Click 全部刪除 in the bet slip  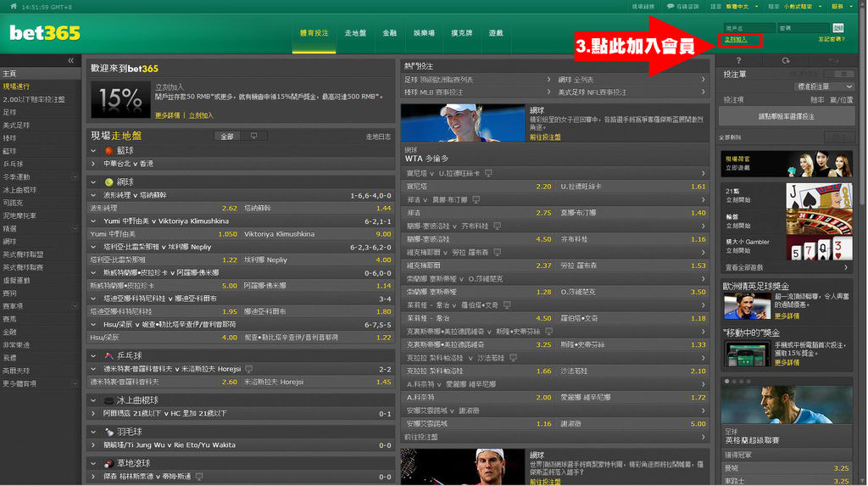point(730,137)
